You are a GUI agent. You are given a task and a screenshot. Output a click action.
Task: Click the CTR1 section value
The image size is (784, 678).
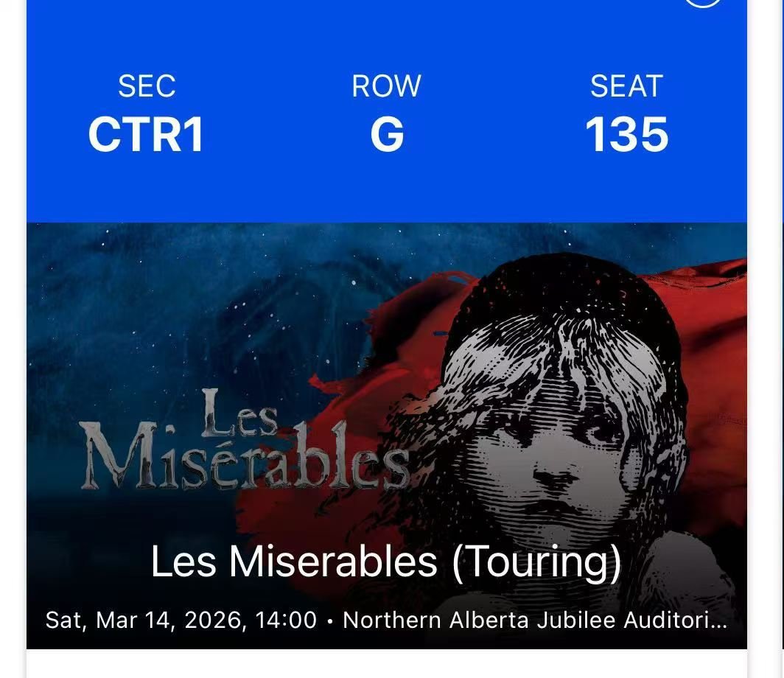146,136
